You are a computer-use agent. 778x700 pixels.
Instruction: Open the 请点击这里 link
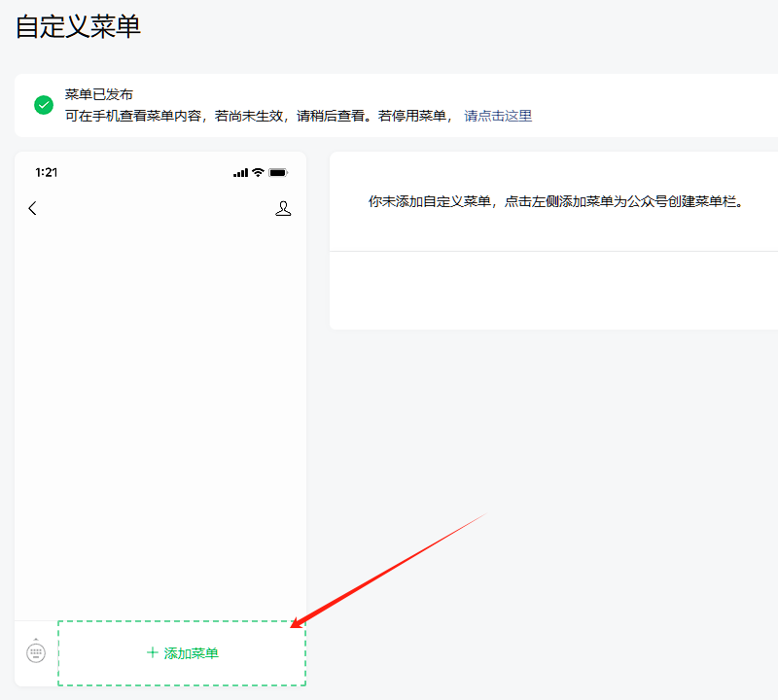point(498,116)
